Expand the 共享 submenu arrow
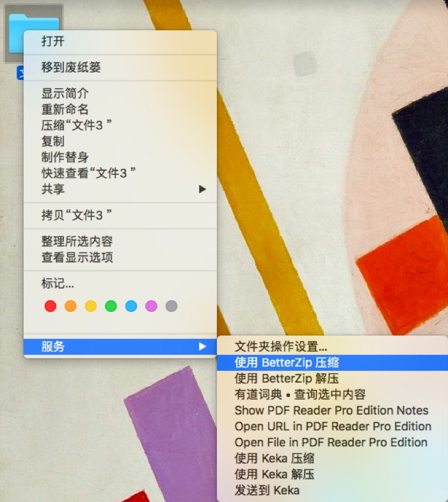Viewport: 448px width, 502px height. pos(202,189)
